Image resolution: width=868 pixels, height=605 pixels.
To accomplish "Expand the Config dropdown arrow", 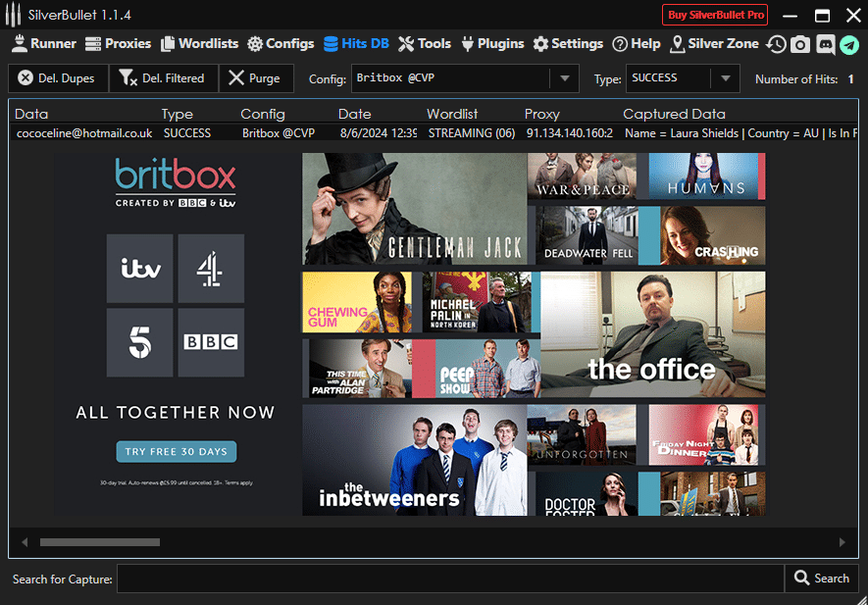I will click(565, 78).
